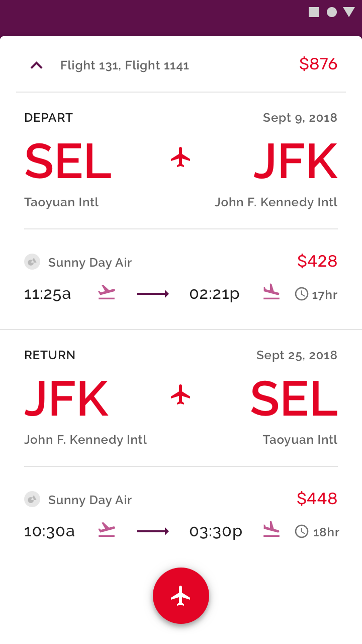Tap Sunny Day Air logo on return flight

point(32,499)
